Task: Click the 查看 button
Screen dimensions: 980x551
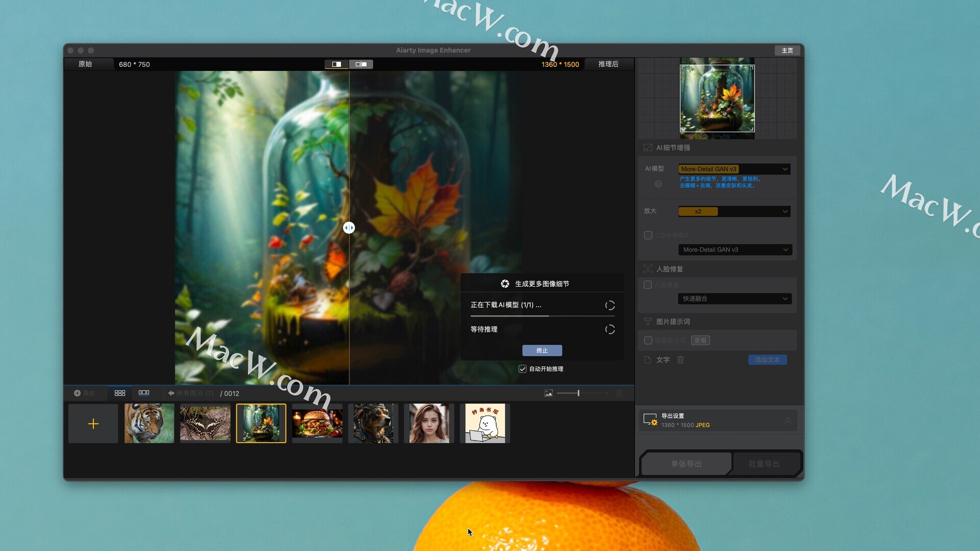Action: click(x=700, y=340)
